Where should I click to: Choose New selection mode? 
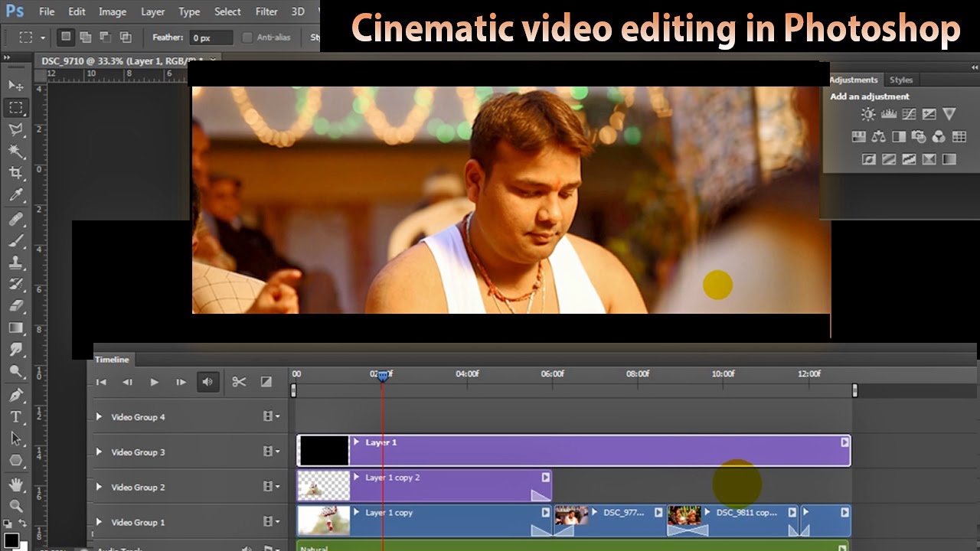[x=66, y=37]
